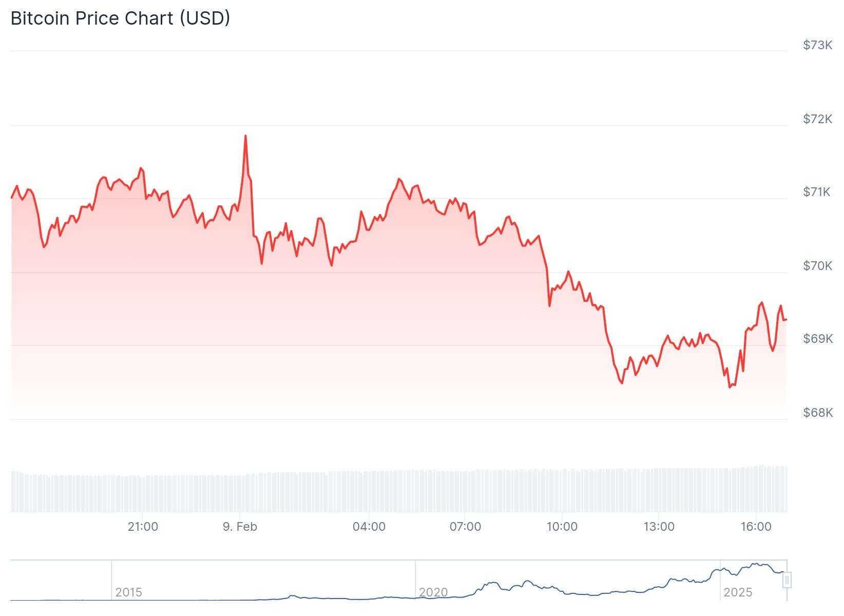Viewport: 844px width, 616px height.
Task: Click the $72K y-axis label
Action: [x=817, y=119]
